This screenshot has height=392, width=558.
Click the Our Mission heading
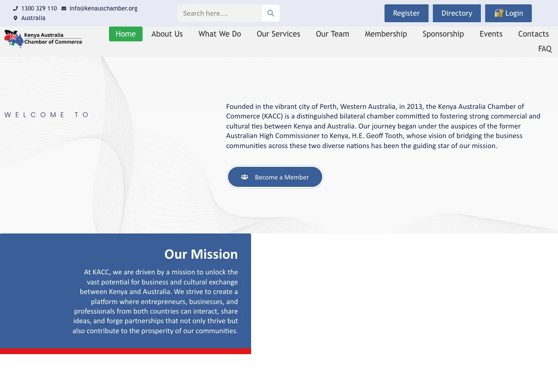coord(201,254)
